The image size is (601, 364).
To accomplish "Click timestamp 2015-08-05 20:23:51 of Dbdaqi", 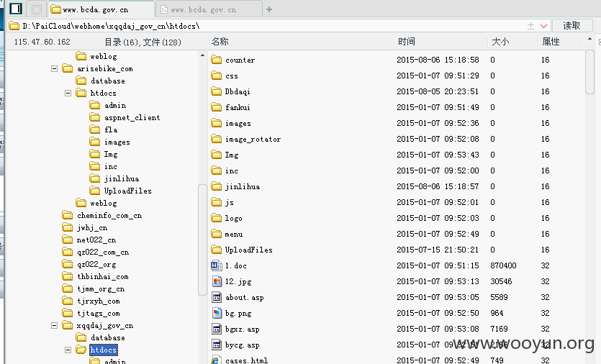I will (438, 91).
